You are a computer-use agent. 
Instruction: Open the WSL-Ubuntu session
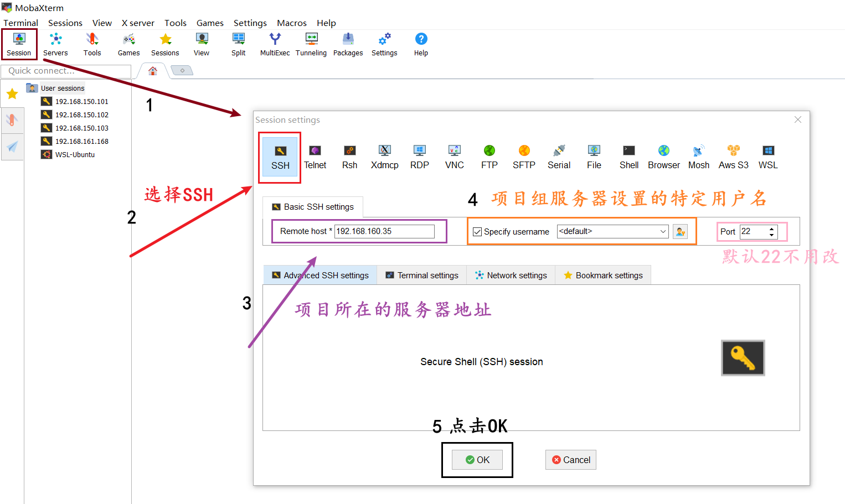click(68, 154)
